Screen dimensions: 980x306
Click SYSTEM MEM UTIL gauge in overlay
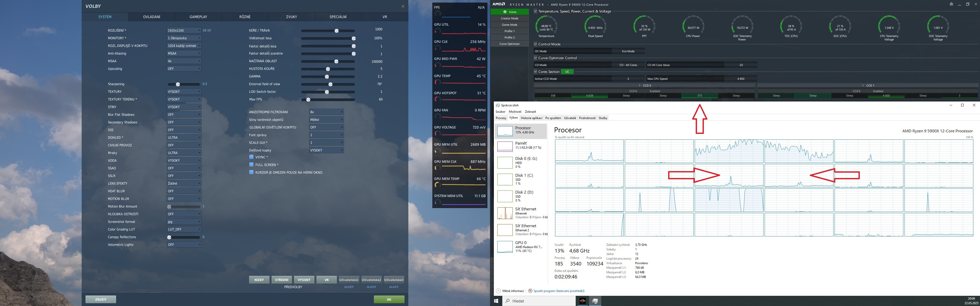438,202
